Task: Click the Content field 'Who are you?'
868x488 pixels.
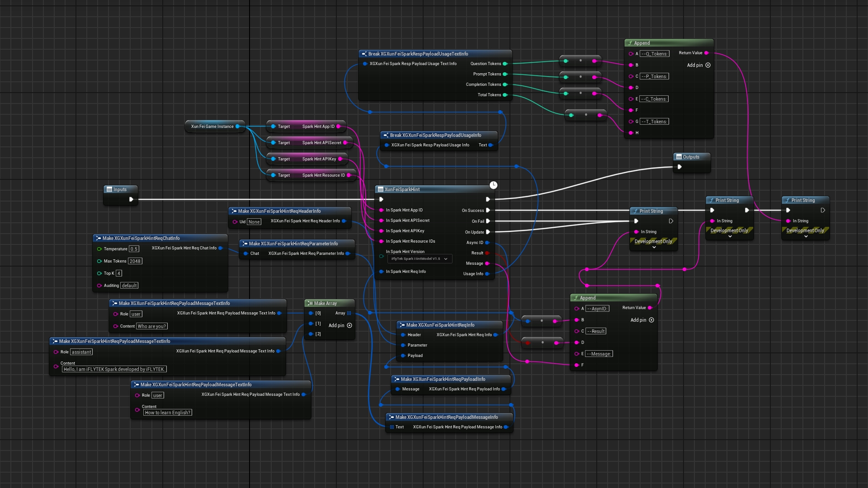Action: [152, 326]
